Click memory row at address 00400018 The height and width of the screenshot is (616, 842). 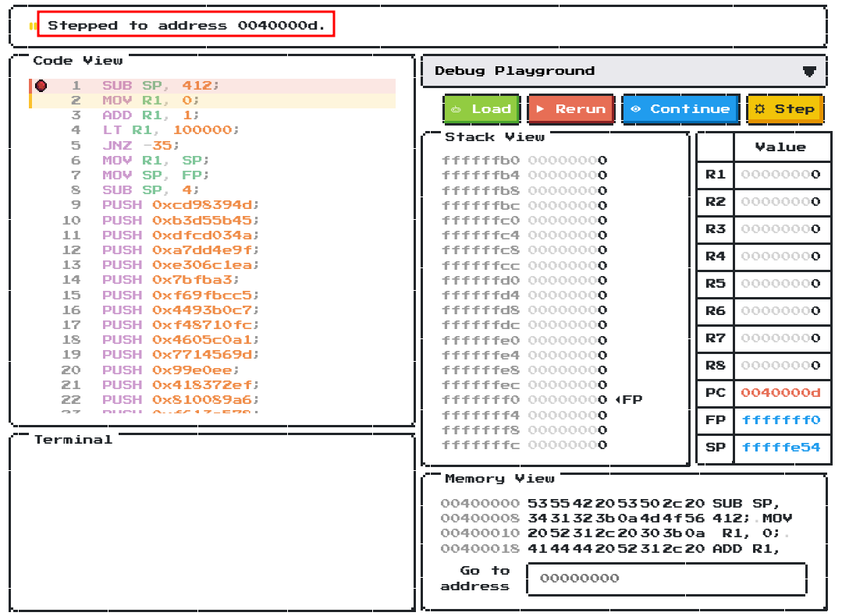(x=610, y=549)
